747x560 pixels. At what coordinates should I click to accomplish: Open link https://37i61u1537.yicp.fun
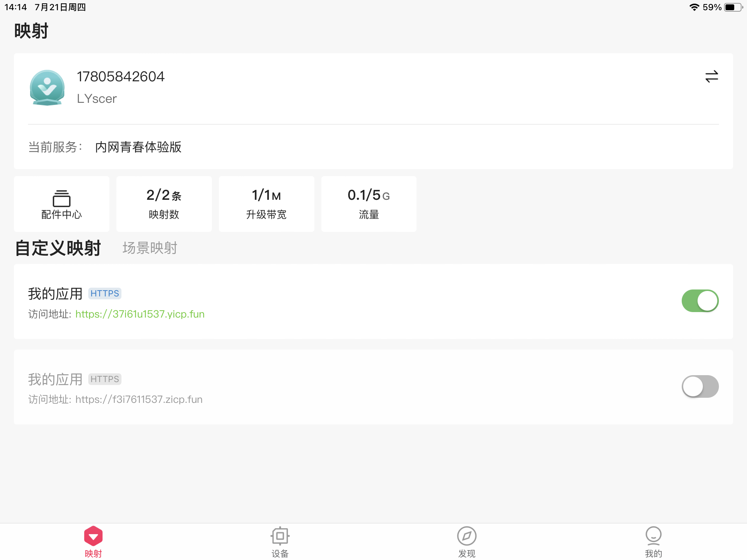pyautogui.click(x=140, y=314)
